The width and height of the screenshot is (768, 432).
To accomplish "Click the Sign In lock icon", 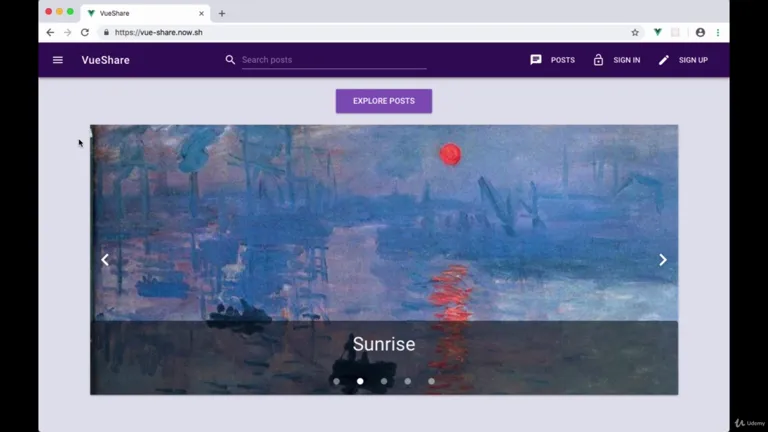I will [x=599, y=60].
